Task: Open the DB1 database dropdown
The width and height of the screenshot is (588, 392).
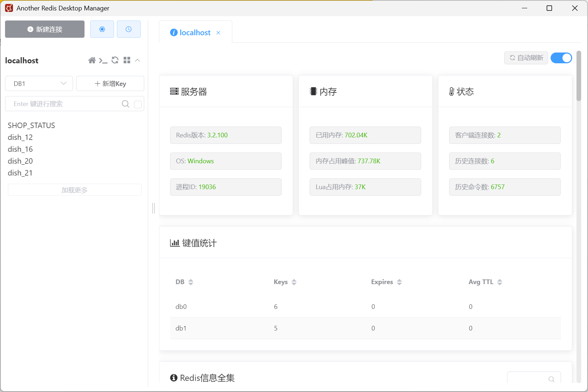Action: tap(39, 83)
